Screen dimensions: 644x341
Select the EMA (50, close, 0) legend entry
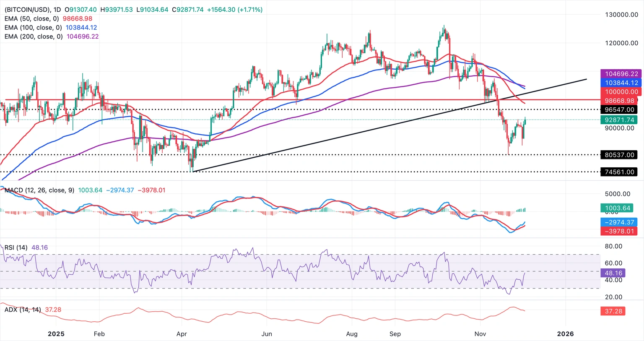point(31,18)
